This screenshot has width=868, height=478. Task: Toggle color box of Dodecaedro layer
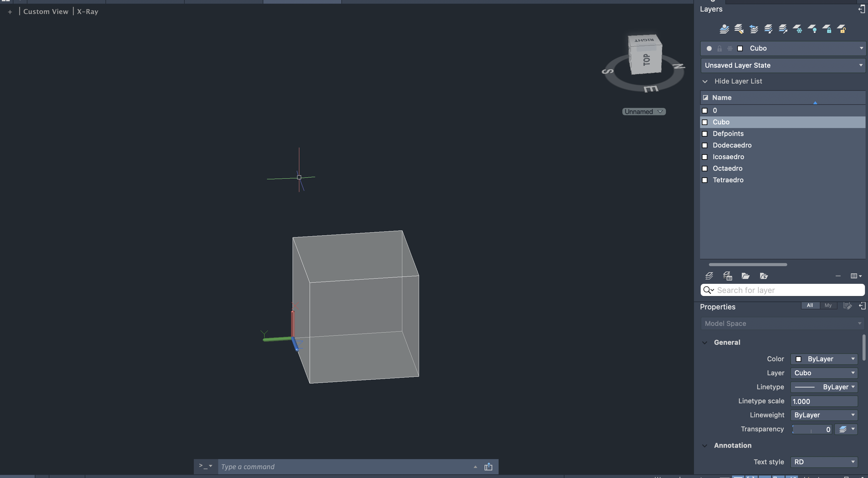pos(705,145)
